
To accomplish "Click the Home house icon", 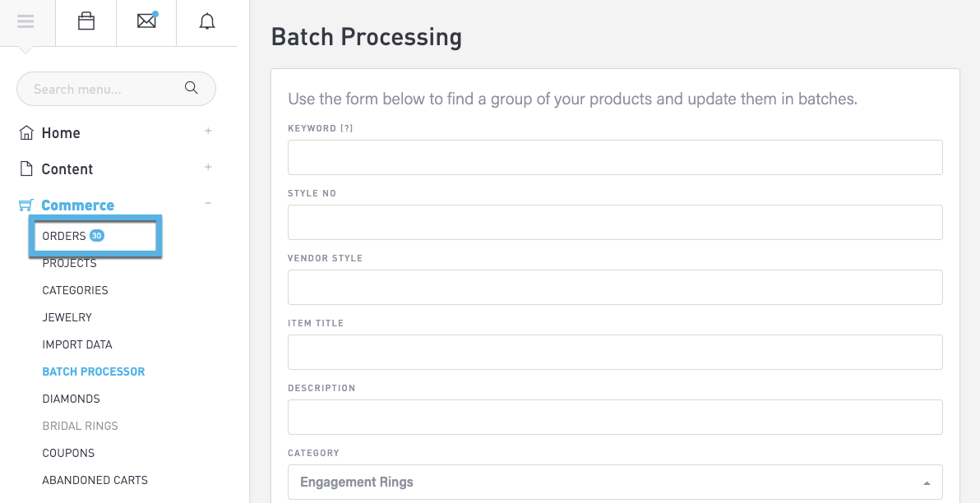I will point(26,132).
